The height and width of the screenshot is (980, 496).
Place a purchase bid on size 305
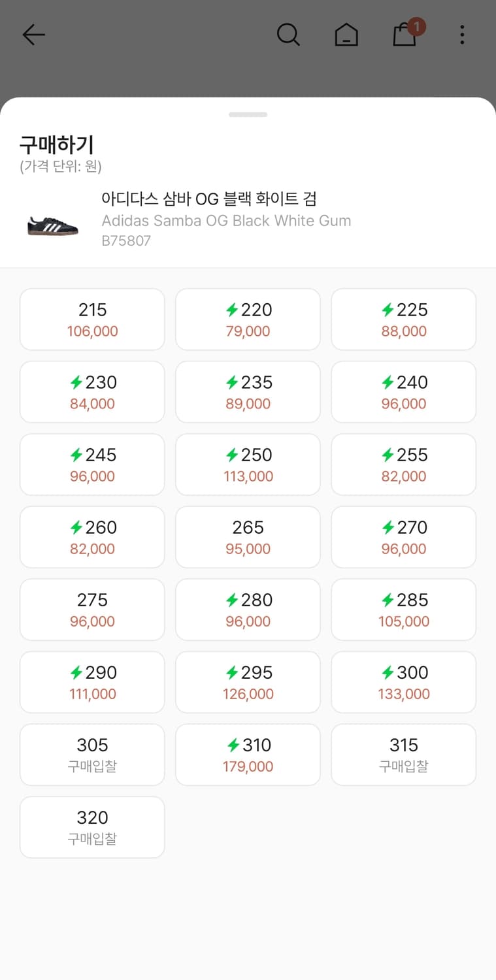tap(92, 755)
